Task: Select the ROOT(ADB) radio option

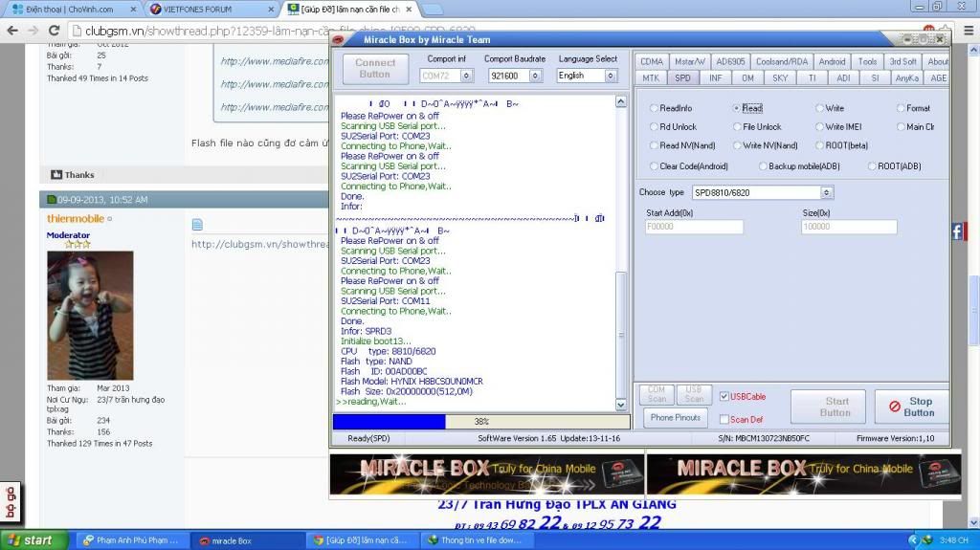Action: pyautogui.click(x=872, y=166)
